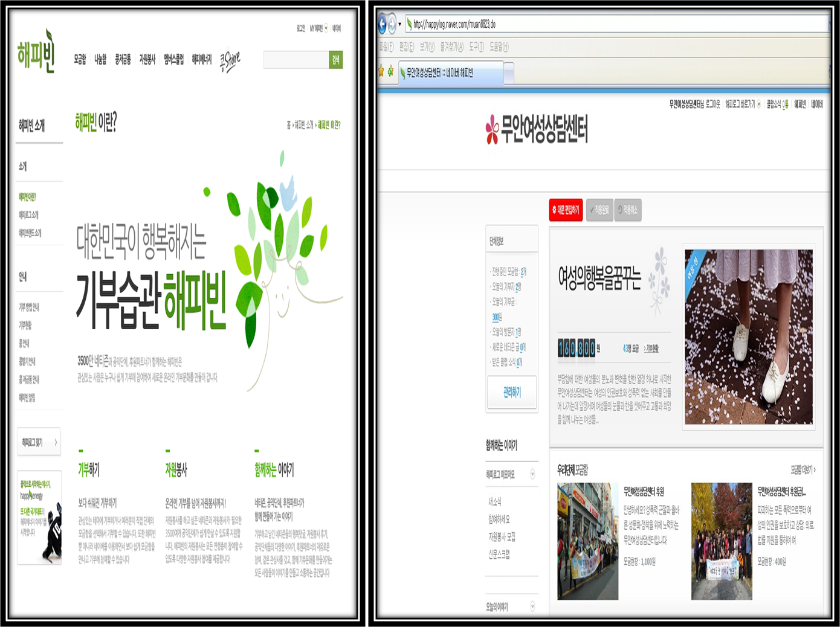This screenshot has width=840, height=627.
Task: Expand the 오늘의 이야기 section
Action: click(x=532, y=606)
